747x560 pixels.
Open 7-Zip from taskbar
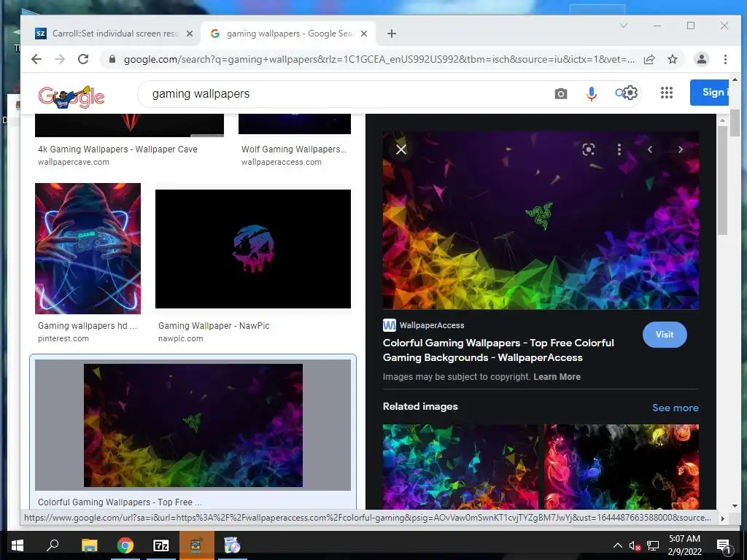click(161, 545)
